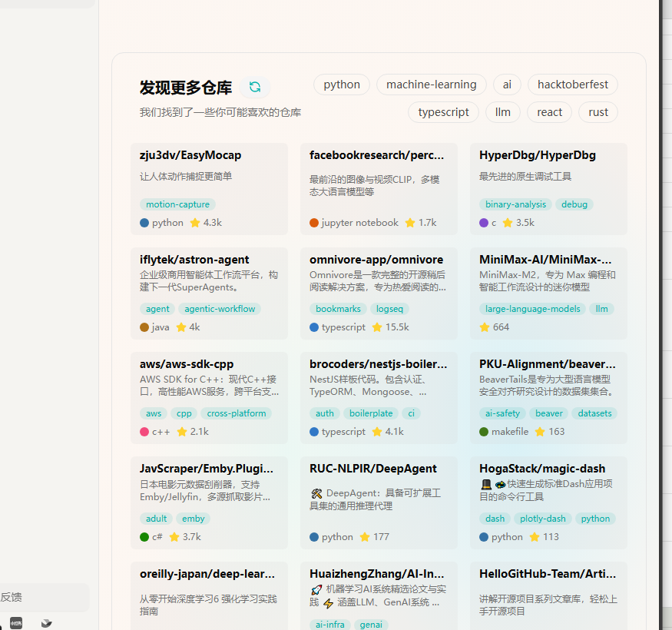Screen dimensions: 672x630
Task: Click the 反馈 feedback item in sidebar
Action: [12, 597]
